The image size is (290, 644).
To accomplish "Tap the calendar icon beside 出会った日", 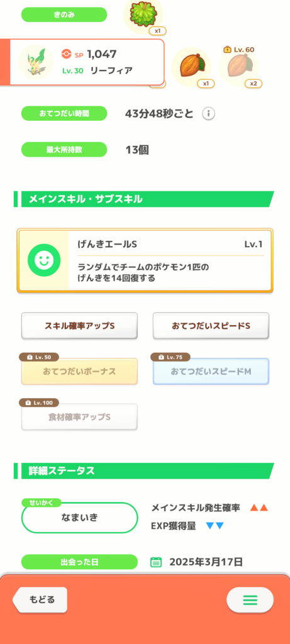I will [156, 562].
